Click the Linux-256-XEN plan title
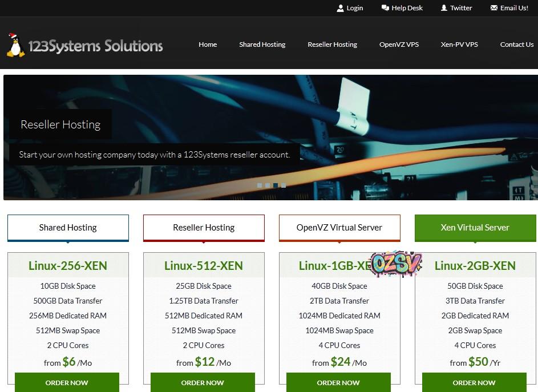This screenshot has width=538, height=392. pos(68,266)
